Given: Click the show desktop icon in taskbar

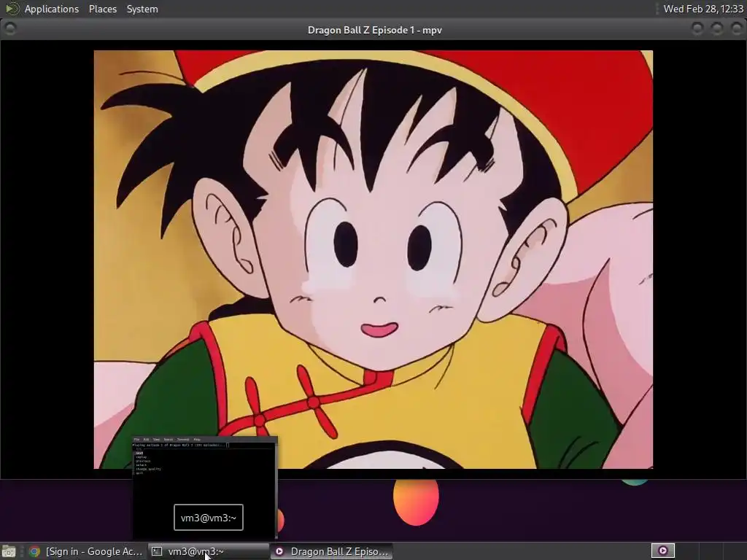Looking at the screenshot, I should [9, 551].
